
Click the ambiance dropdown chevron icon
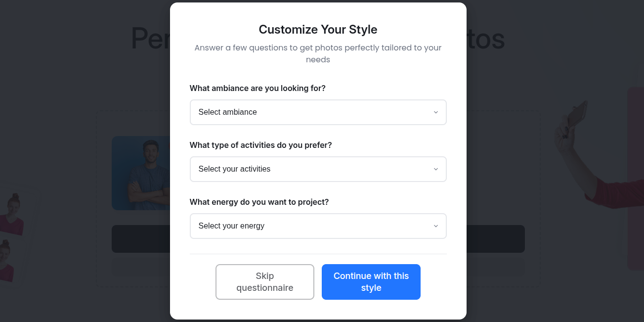(436, 112)
